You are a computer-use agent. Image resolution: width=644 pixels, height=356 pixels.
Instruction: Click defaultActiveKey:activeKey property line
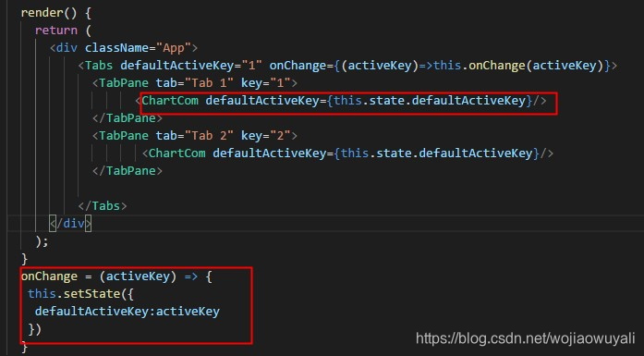point(128,312)
